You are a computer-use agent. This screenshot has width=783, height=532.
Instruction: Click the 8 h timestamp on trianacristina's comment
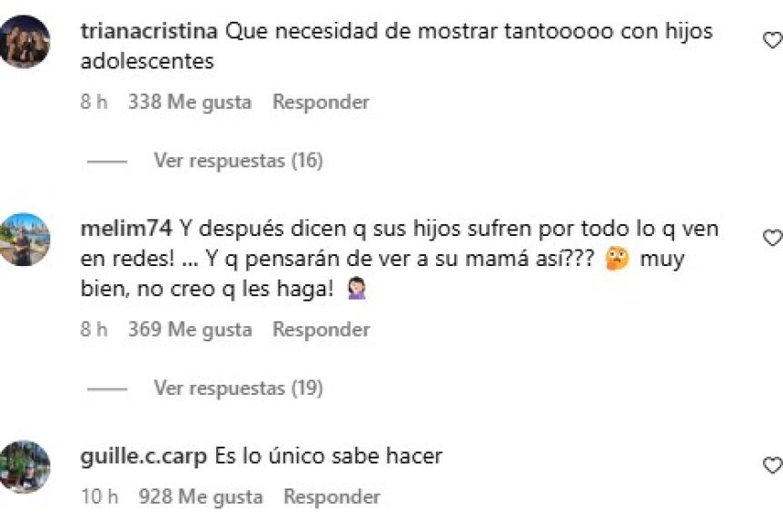(94, 102)
